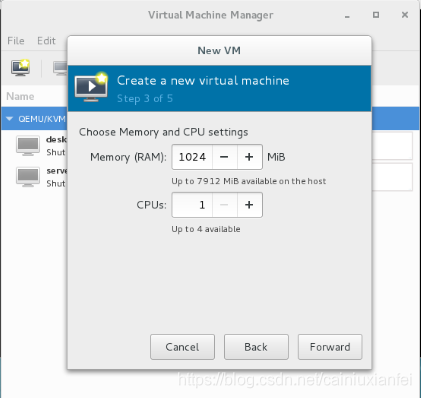Viewport: 421px width, 398px height.
Task: Click the Name column header
Action: coord(20,97)
